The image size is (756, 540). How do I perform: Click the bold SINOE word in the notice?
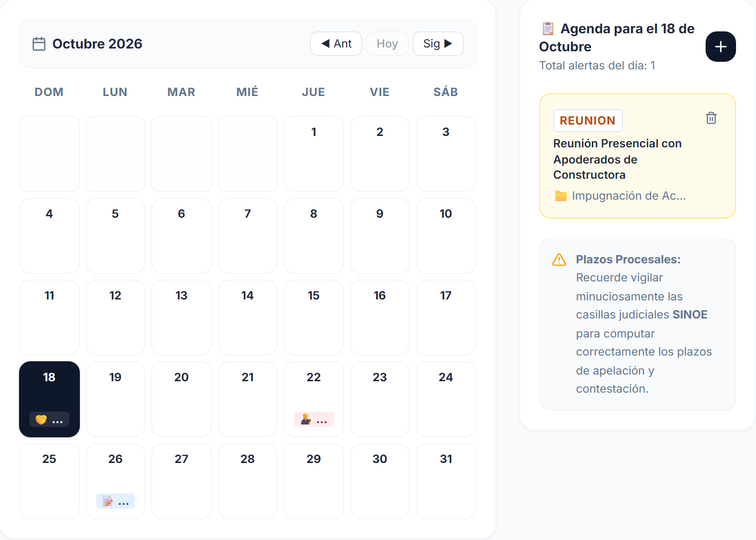[690, 315]
